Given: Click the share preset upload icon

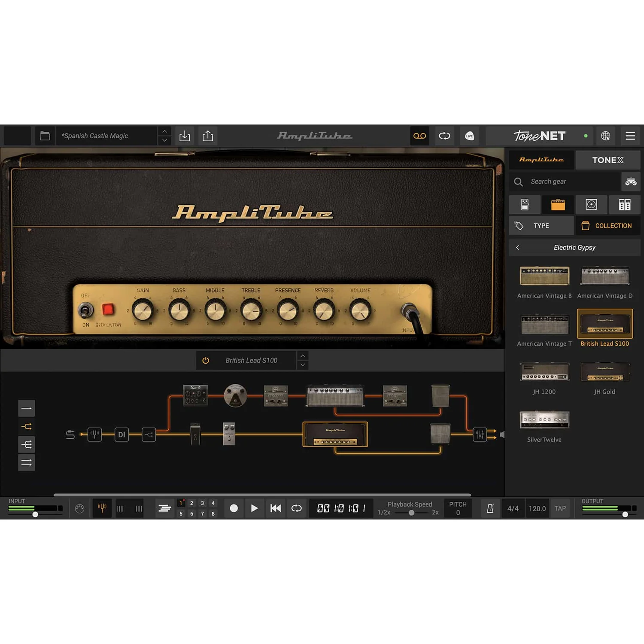Looking at the screenshot, I should point(208,136).
